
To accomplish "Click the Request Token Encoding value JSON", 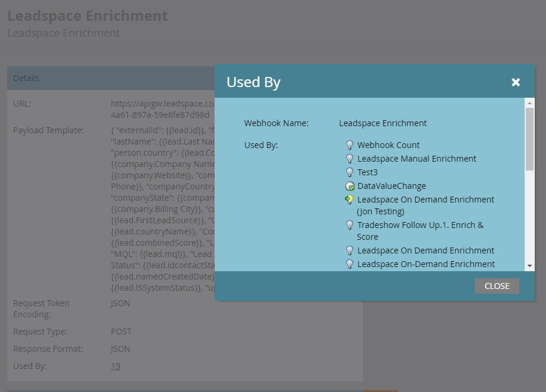I will 120,303.
